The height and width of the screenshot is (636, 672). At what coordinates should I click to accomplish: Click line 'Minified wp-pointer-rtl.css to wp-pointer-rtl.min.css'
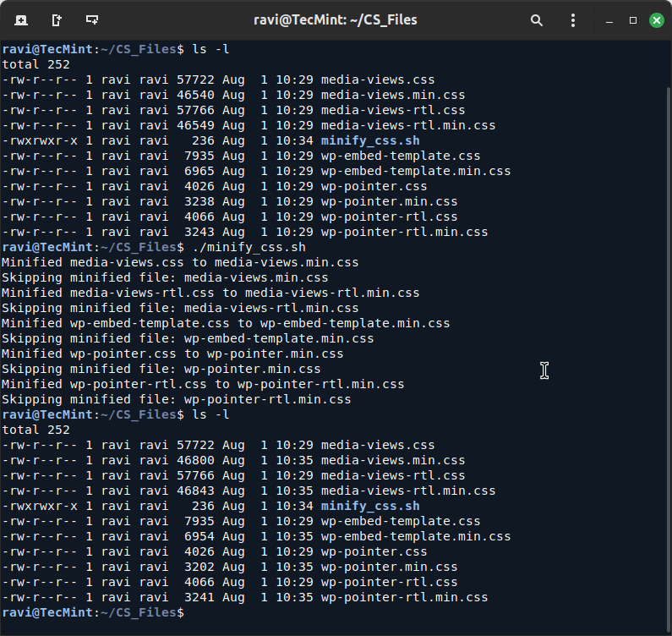(203, 384)
